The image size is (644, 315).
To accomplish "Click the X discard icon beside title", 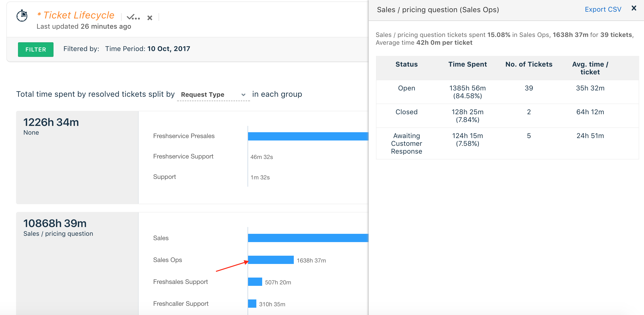I will click(150, 18).
